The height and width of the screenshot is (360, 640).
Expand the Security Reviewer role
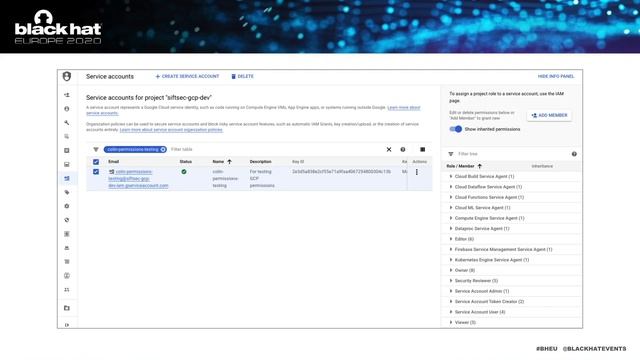(x=451, y=281)
